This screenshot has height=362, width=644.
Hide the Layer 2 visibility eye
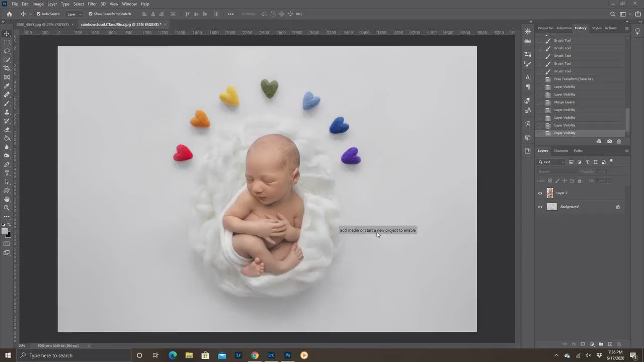540,193
